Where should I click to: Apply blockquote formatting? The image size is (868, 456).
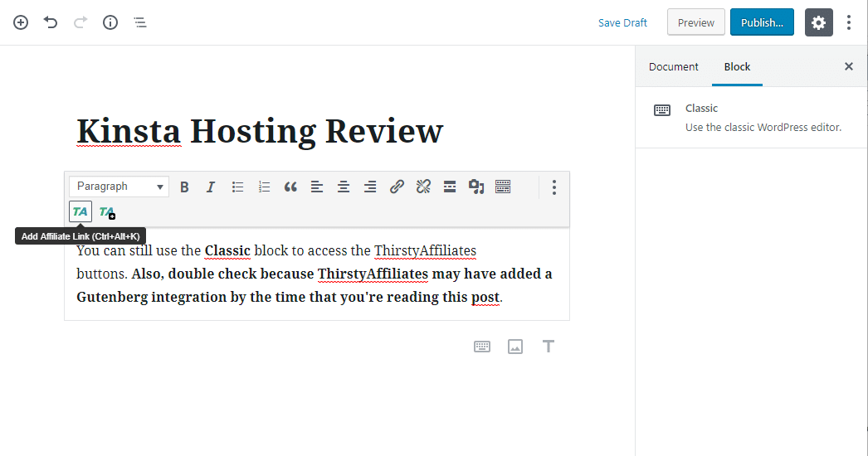[290, 187]
